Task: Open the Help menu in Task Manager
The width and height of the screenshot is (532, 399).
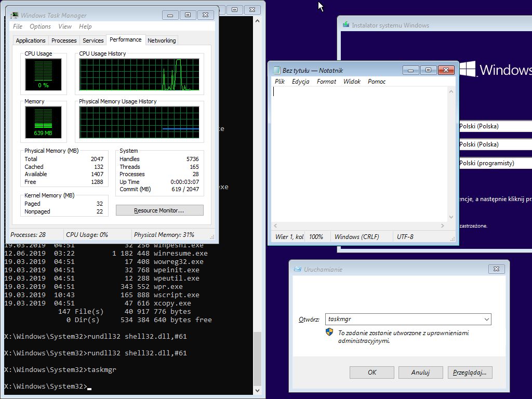Action: click(x=85, y=26)
